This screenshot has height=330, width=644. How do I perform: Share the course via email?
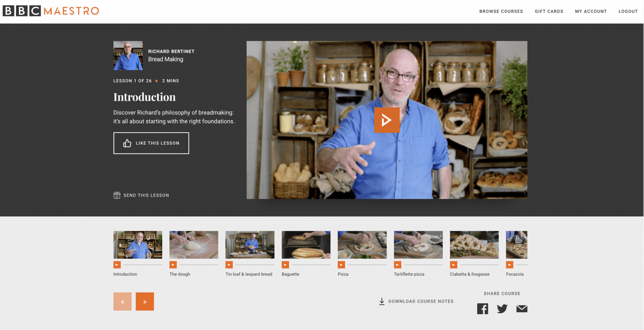coord(522,309)
